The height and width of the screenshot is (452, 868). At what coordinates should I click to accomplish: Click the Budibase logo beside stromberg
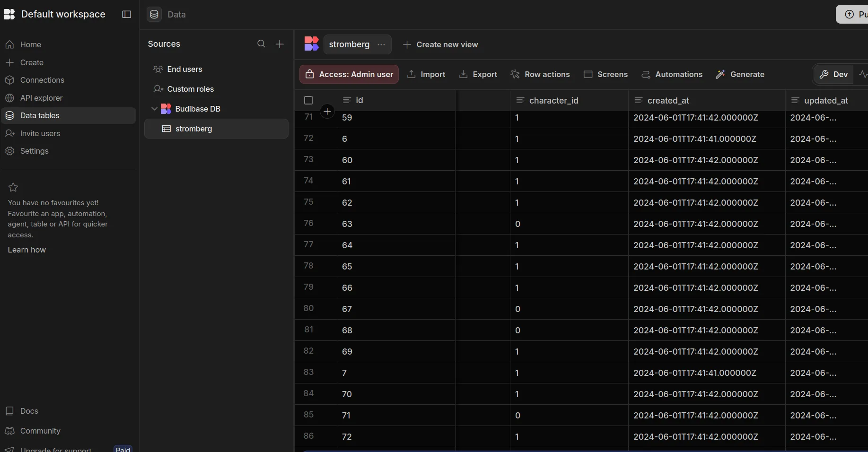(311, 44)
